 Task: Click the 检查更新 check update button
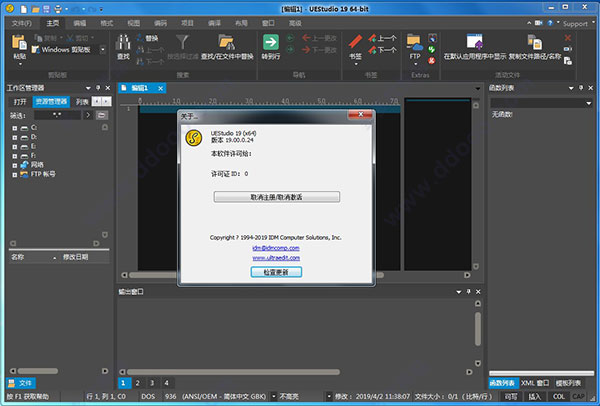(276, 272)
